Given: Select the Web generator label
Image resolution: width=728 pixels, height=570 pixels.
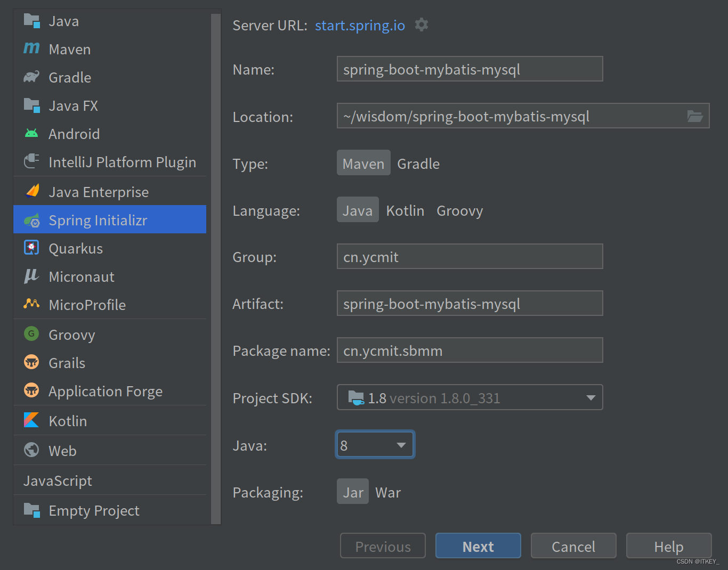Looking at the screenshot, I should (x=62, y=451).
